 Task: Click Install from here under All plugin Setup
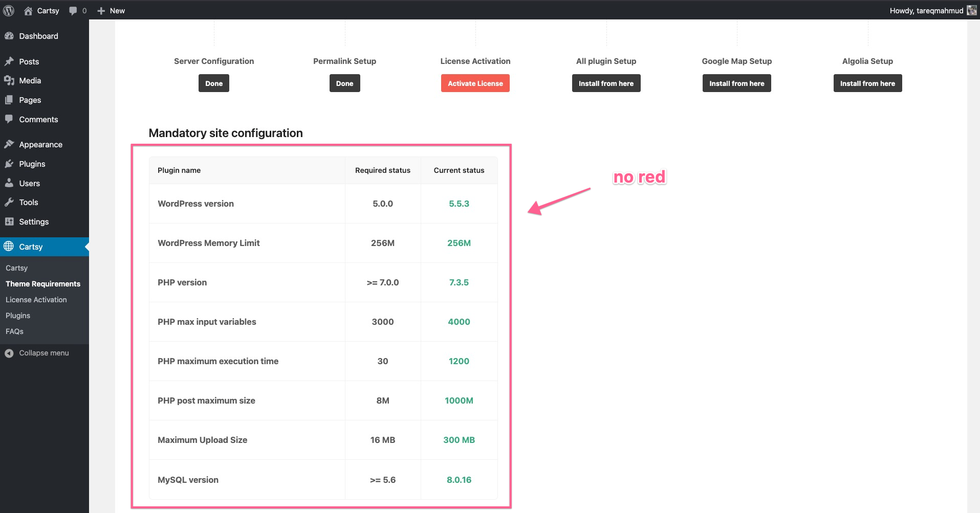pyautogui.click(x=606, y=83)
